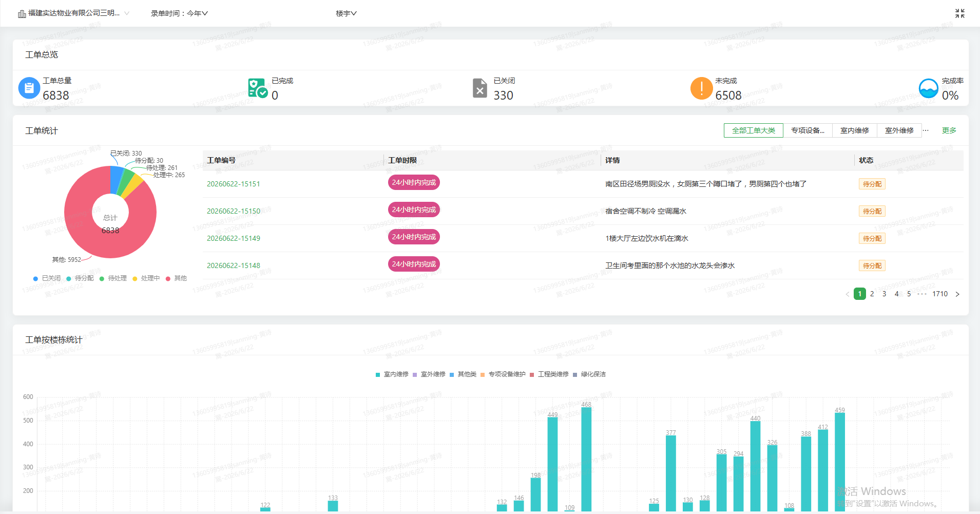Go to page 2
This screenshot has width=980, height=514.
coord(872,294)
